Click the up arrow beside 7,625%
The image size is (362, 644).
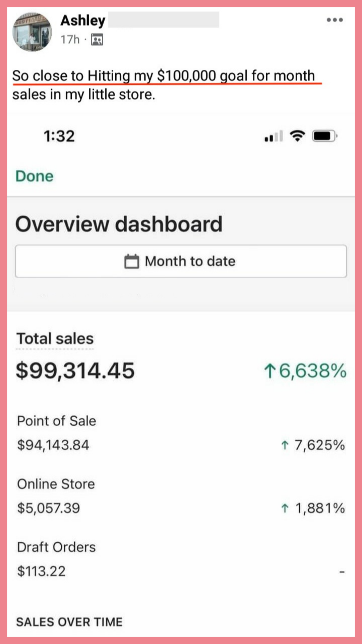(285, 445)
